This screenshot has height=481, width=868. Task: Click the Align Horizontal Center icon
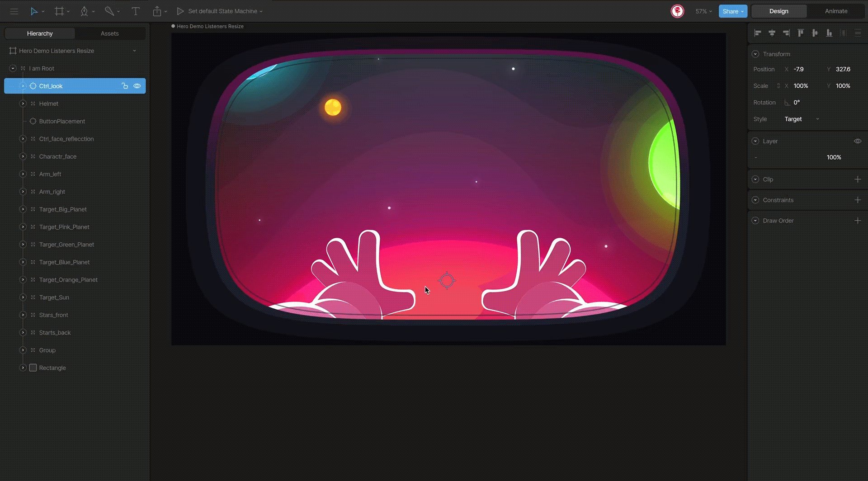tap(772, 33)
